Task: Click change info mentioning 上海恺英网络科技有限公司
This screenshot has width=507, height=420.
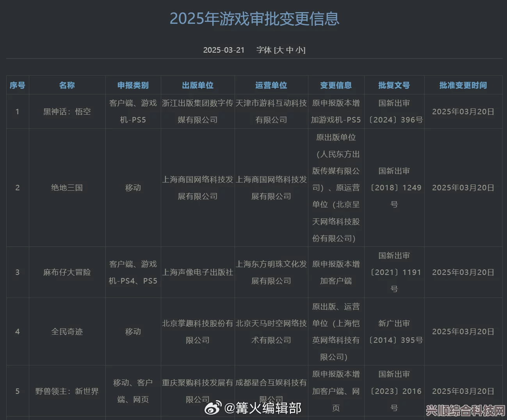Action: (336, 331)
